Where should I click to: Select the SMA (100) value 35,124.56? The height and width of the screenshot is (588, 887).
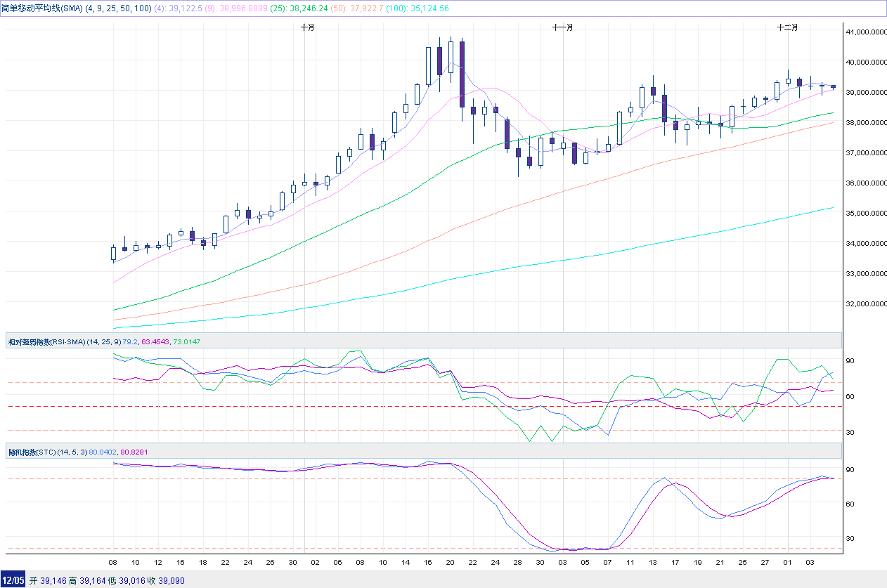(426, 8)
